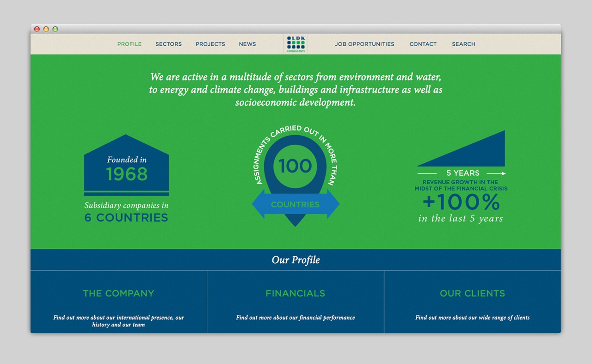The image size is (592, 364).
Task: Click the revenue growth triangle graphic
Action: click(461, 148)
